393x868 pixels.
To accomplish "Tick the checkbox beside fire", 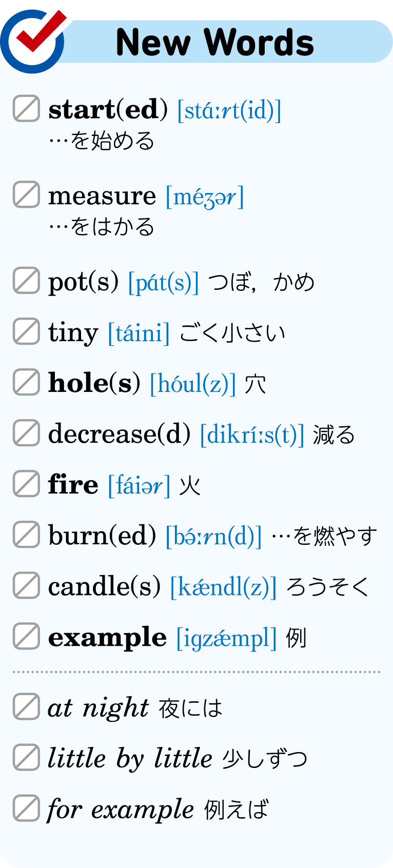I will click(26, 483).
